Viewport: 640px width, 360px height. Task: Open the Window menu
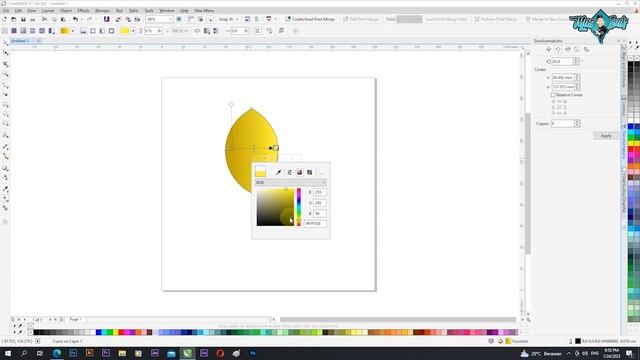tap(167, 11)
